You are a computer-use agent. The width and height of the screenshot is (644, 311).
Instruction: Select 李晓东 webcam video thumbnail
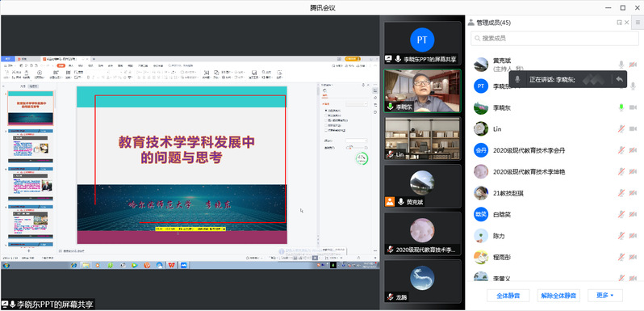(x=422, y=91)
